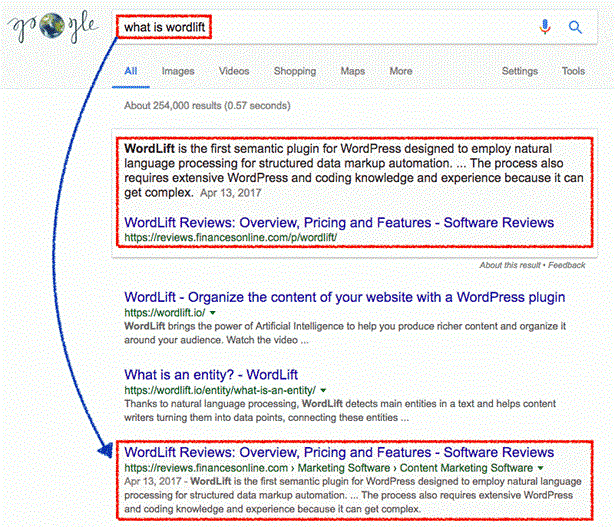This screenshot has height=527, width=615.
Task: Click the https://wordlift.io/ green URL
Action: (165, 313)
